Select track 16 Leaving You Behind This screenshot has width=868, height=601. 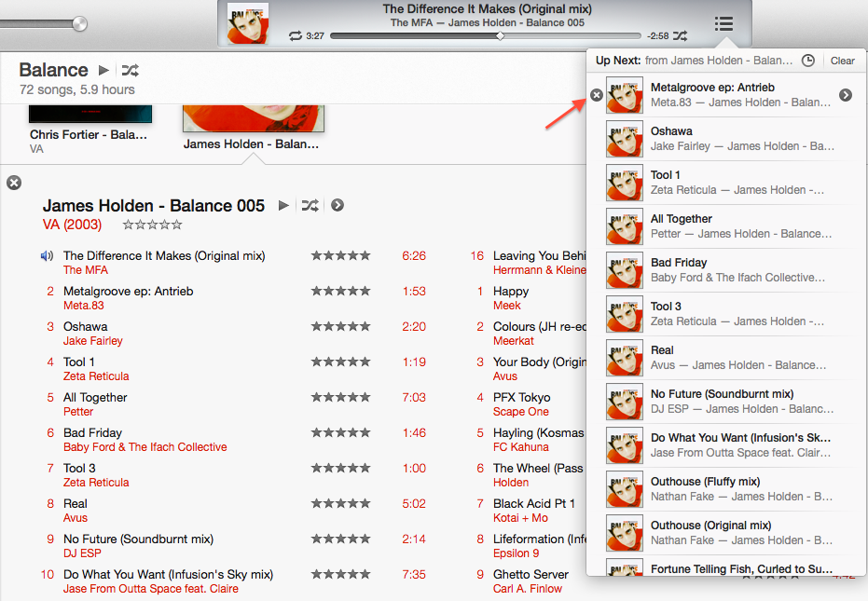pos(539,255)
